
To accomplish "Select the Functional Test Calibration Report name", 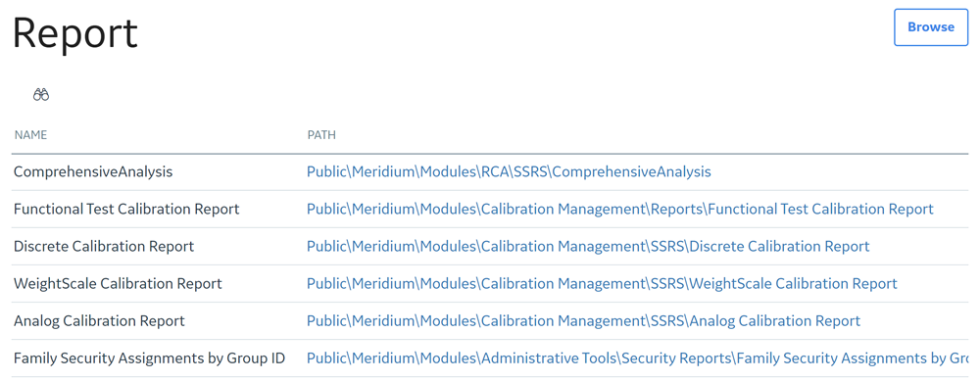I will (x=126, y=210).
